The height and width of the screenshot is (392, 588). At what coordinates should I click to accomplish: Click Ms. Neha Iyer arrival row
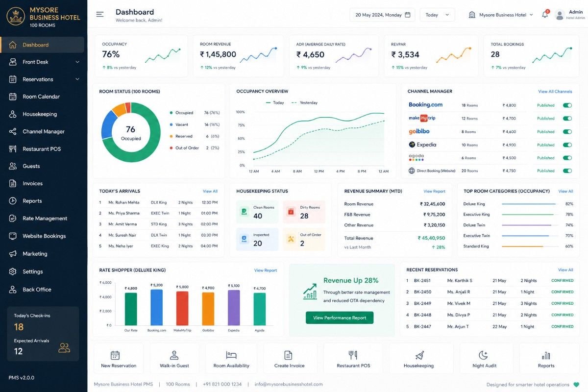[158, 246]
